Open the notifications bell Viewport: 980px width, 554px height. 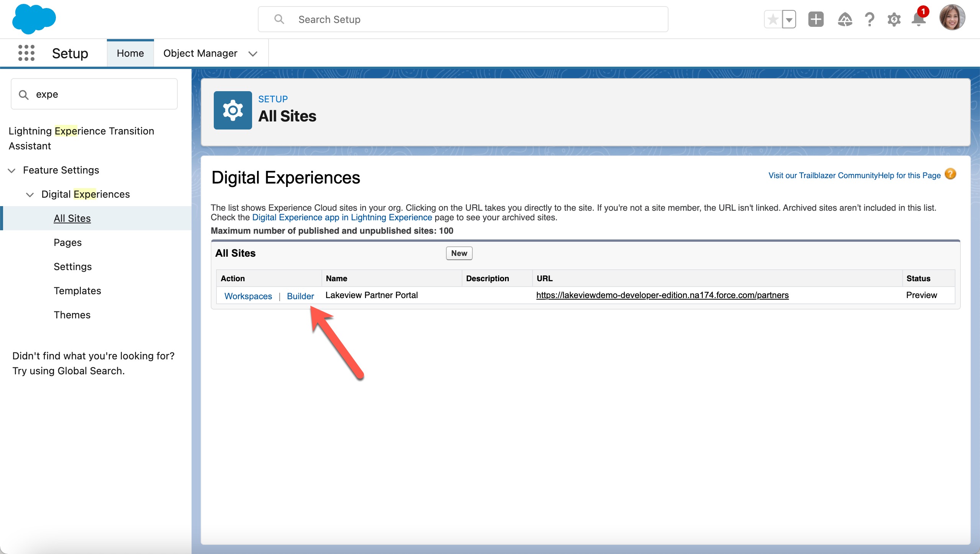pos(919,18)
